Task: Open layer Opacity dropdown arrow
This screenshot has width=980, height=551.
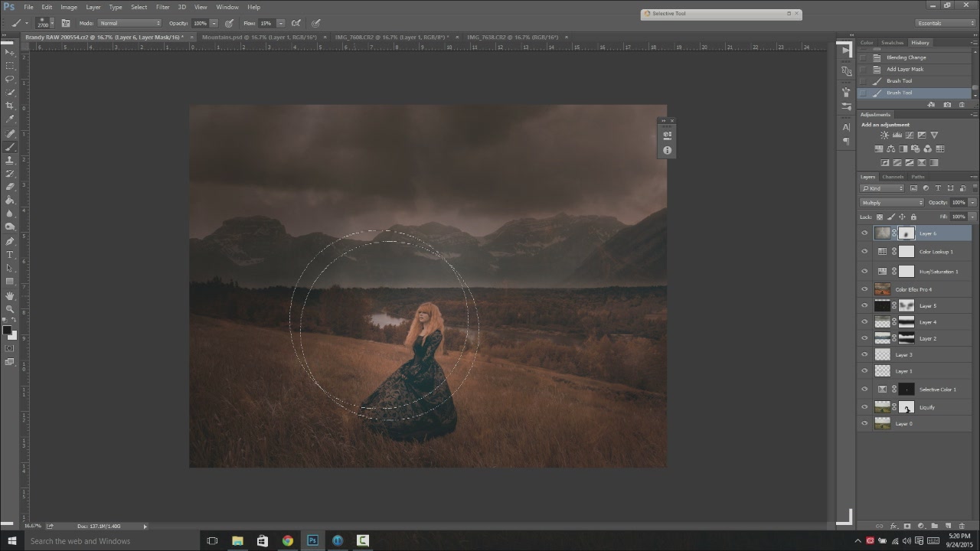Action: [972, 203]
